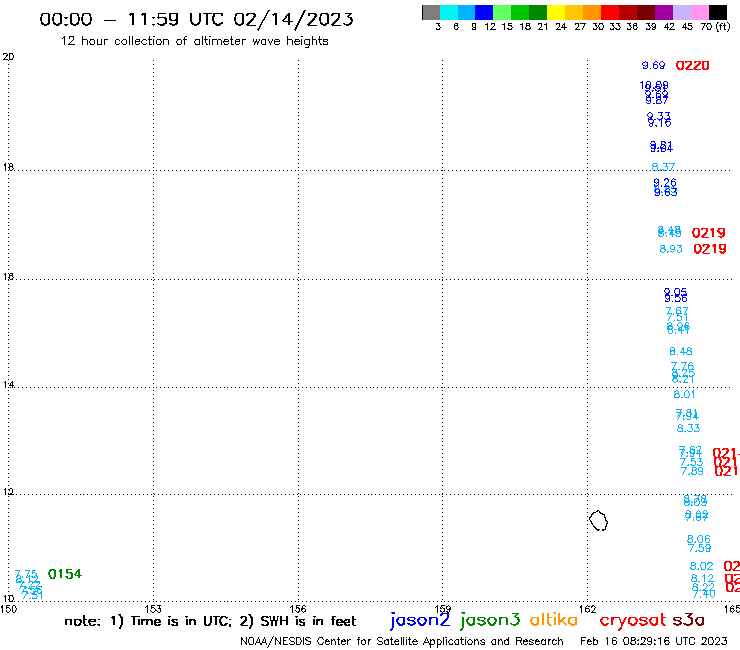The height and width of the screenshot is (650, 740).
Task: Click the 0219 time stamp beside 8.93
Action: (709, 249)
